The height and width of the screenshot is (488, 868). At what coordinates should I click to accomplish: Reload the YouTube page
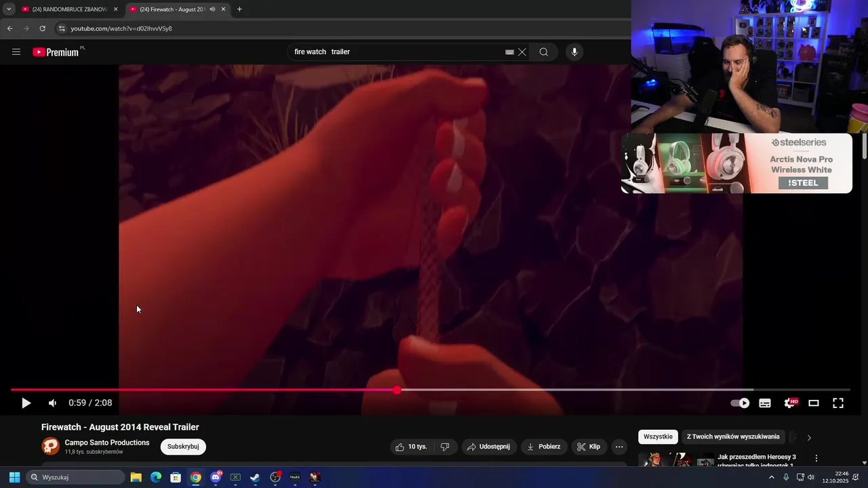(x=43, y=28)
